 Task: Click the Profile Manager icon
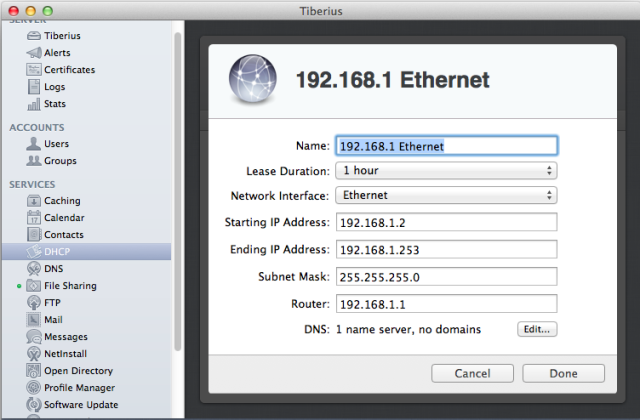tap(33, 388)
